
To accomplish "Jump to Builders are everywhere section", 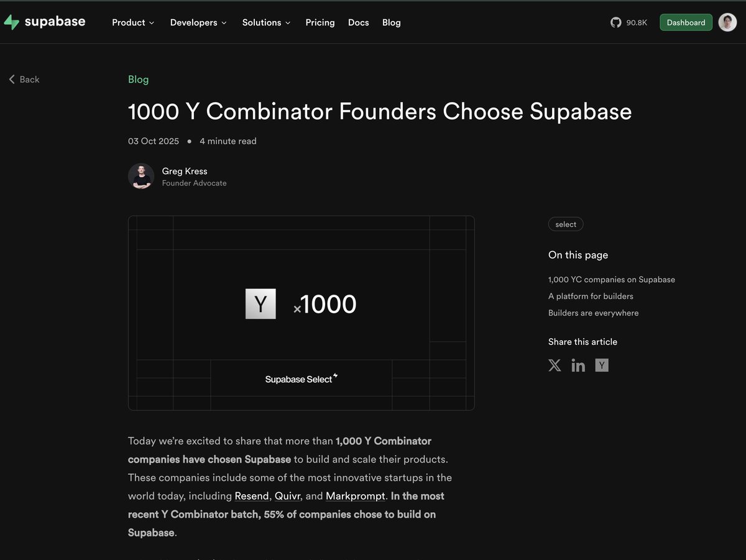I will tap(594, 313).
